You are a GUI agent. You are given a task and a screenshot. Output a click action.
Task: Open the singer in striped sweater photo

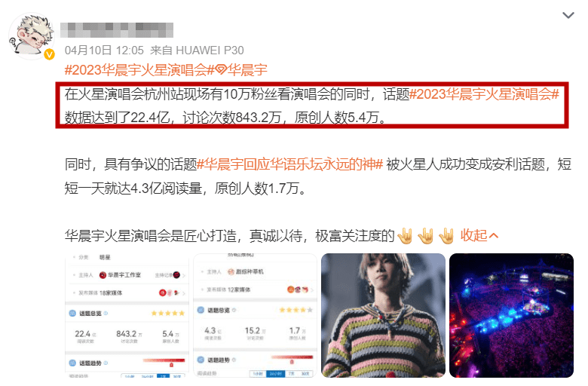[x=383, y=315]
